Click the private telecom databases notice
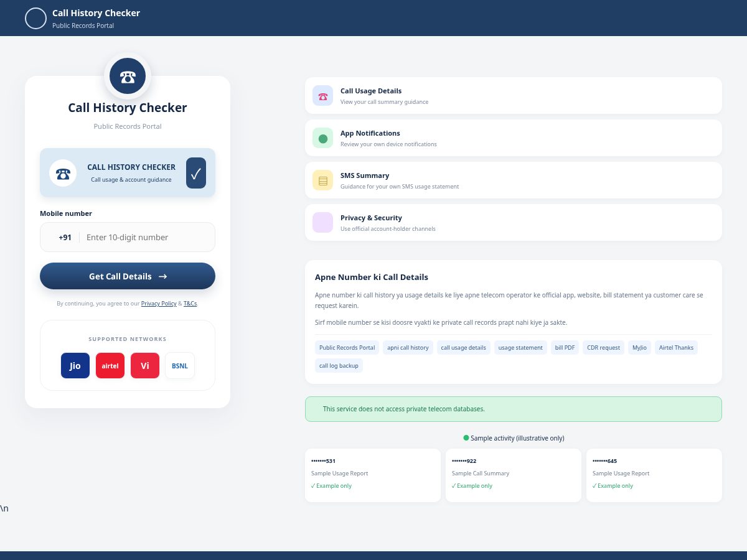747x560 pixels. [514, 409]
